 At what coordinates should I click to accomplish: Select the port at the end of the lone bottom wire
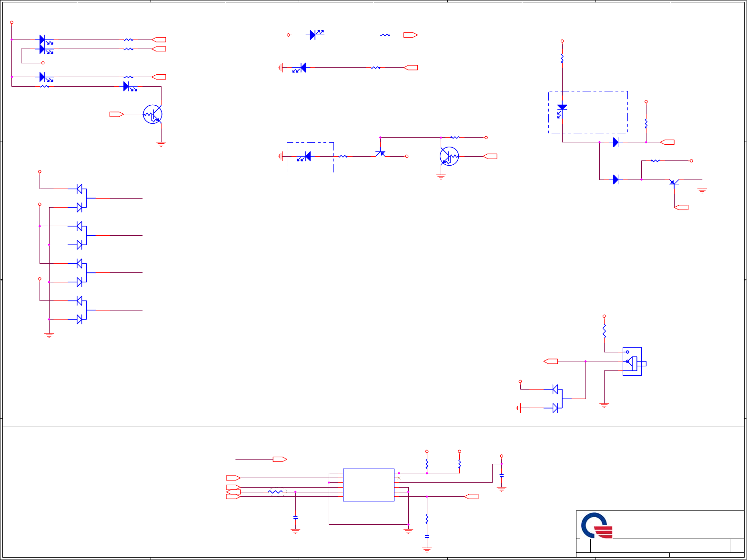click(x=280, y=459)
